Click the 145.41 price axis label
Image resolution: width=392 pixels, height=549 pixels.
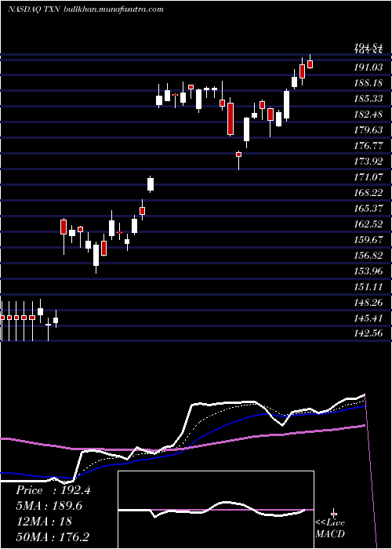coord(368,318)
